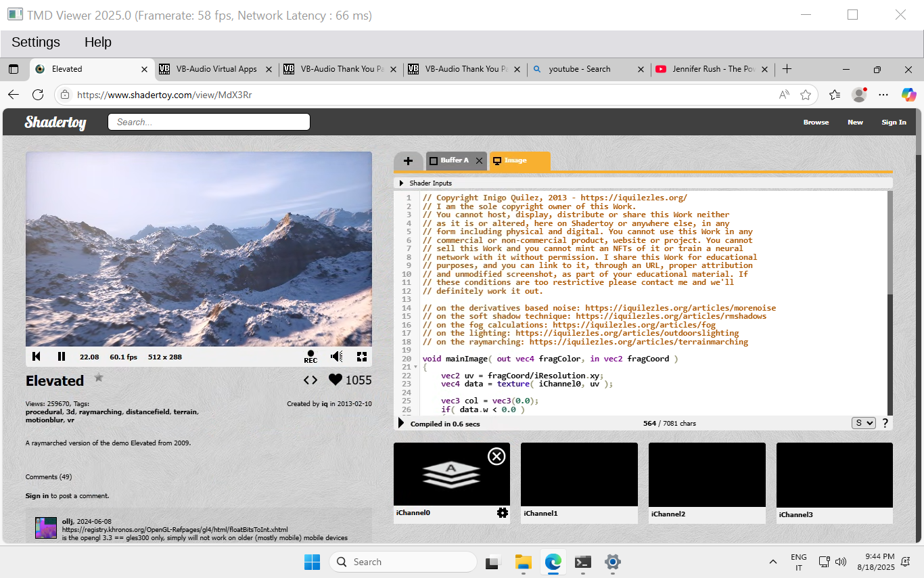
Task: View site information lock icon
Action: coord(64,95)
